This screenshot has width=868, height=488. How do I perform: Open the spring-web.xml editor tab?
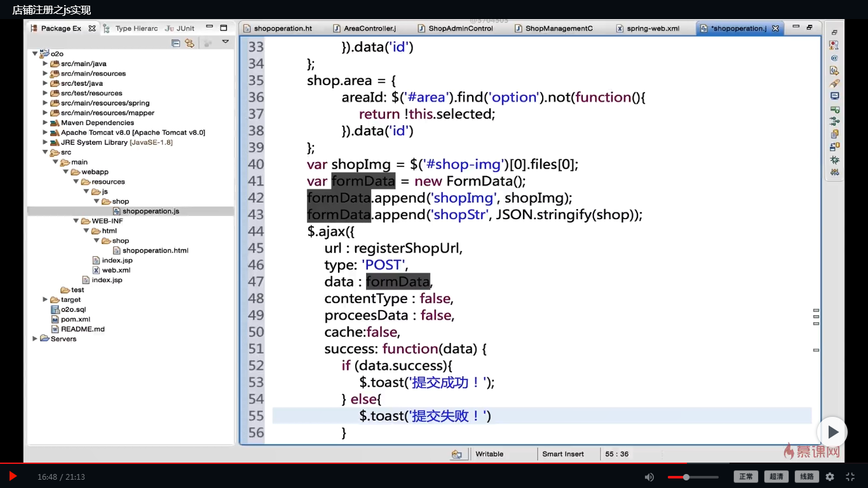pos(648,29)
